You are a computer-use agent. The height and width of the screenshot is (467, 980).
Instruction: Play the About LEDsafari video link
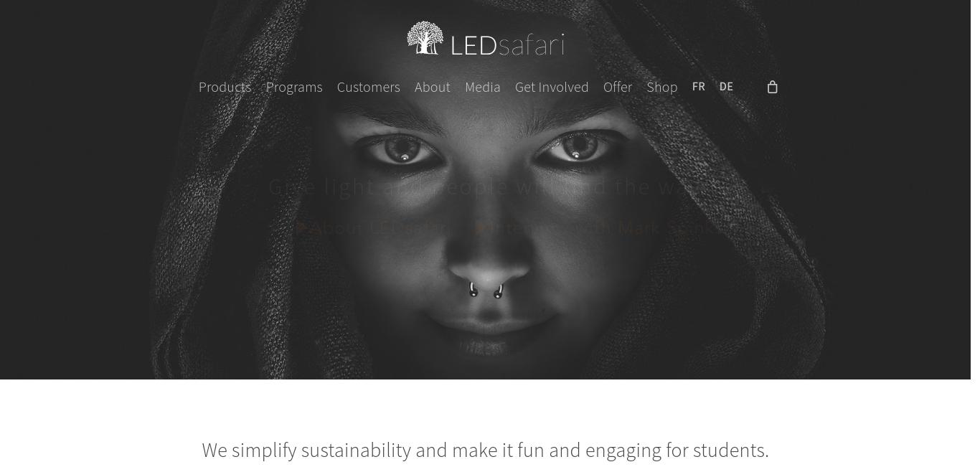[380, 227]
